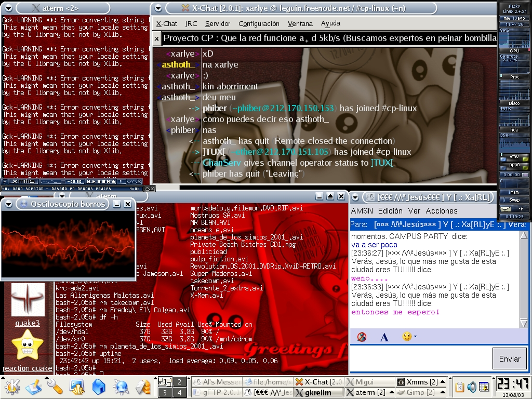Switch to virtual desktop 4
This screenshot has width=532, height=399.
[180, 393]
